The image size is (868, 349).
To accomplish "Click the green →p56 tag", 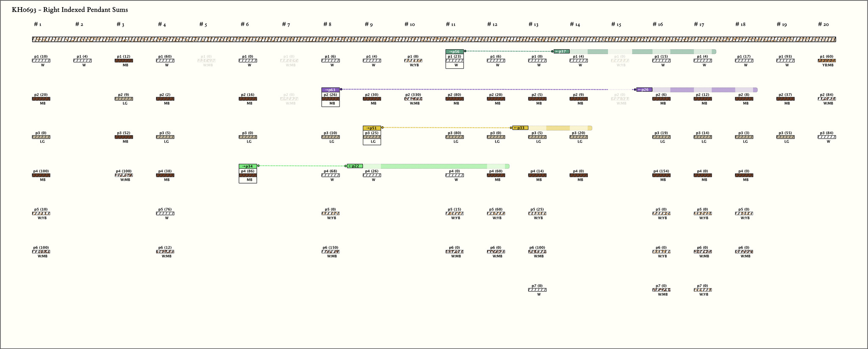I will click(454, 52).
